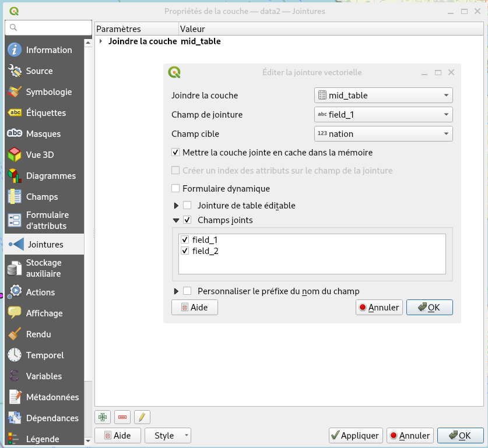Open the Symbologie section icon
Screen dimensions: 488x448
(x=15, y=92)
